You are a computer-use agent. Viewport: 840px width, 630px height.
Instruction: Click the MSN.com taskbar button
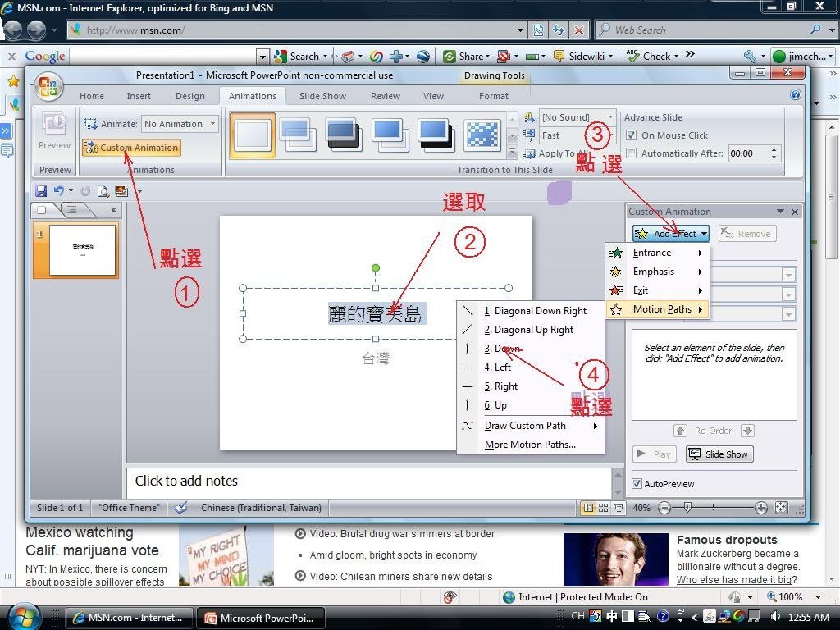click(x=129, y=618)
